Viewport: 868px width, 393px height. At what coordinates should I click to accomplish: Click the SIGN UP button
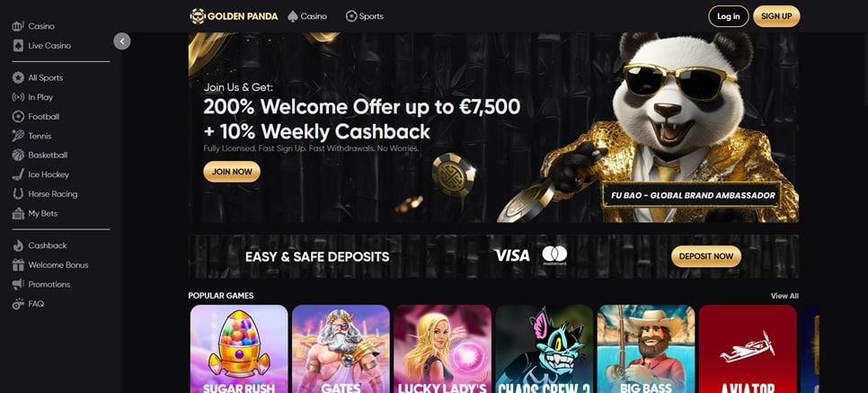pyautogui.click(x=776, y=16)
